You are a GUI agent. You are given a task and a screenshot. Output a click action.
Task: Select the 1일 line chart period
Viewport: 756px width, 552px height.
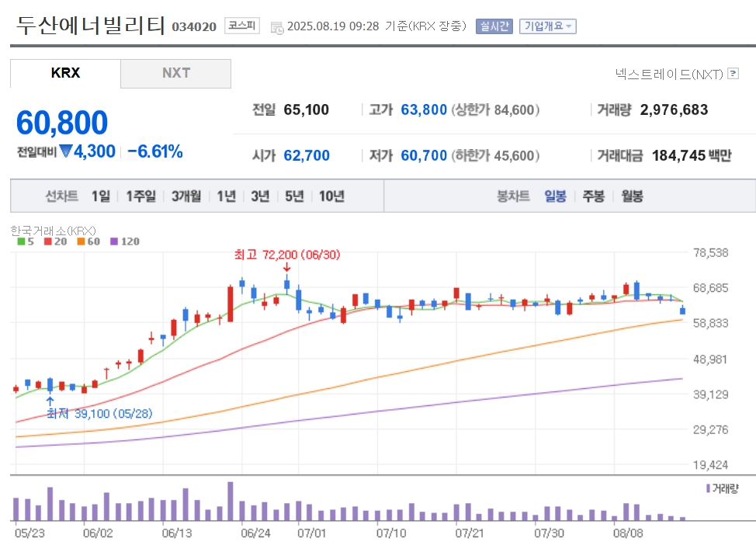tap(101, 196)
